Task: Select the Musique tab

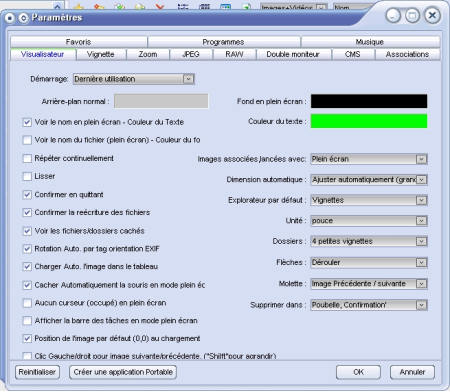Action: tap(370, 42)
